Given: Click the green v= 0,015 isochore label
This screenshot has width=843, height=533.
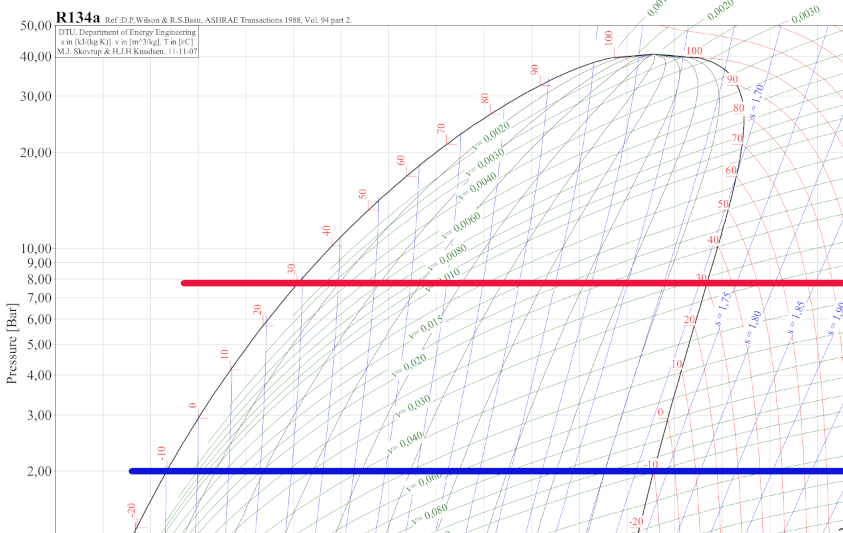Looking at the screenshot, I should coord(426,328).
